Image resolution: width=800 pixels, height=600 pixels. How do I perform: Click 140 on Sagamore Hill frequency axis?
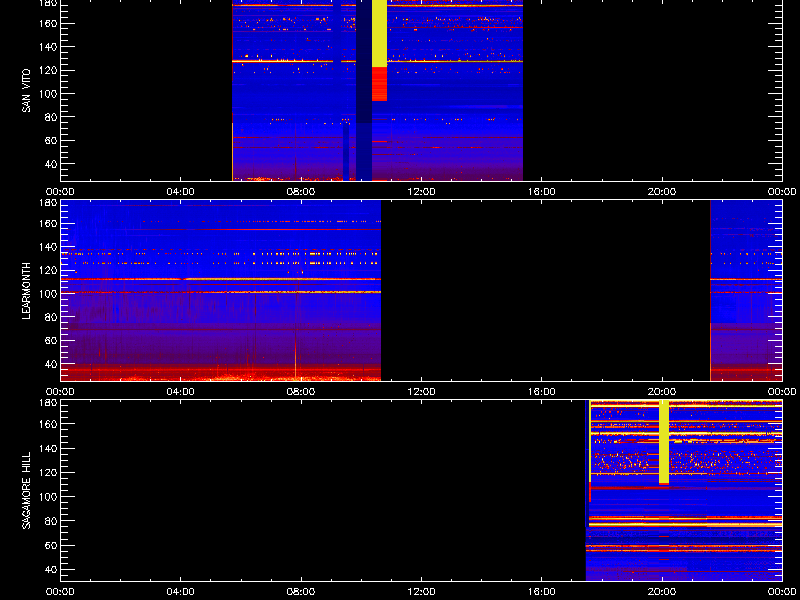point(49,448)
